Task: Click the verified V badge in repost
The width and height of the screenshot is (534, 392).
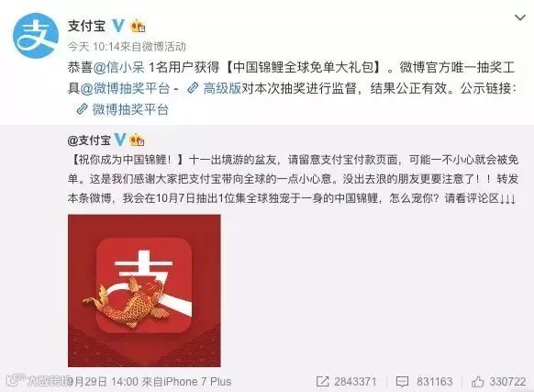Action: [x=120, y=140]
